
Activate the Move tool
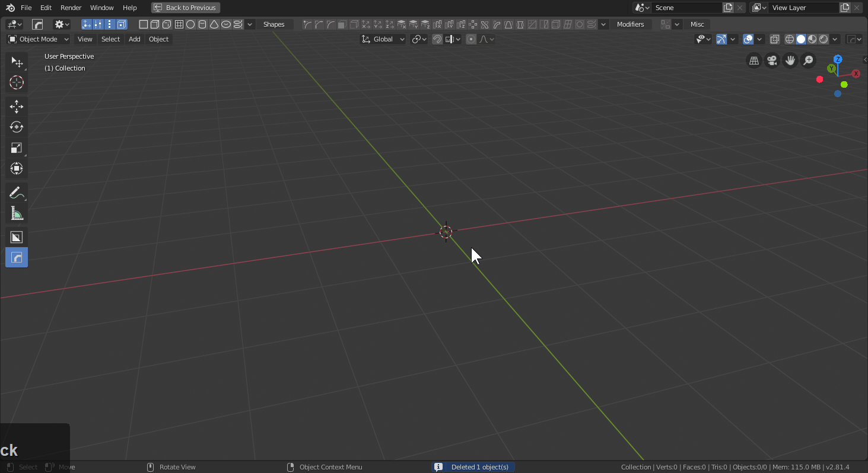coord(17,107)
